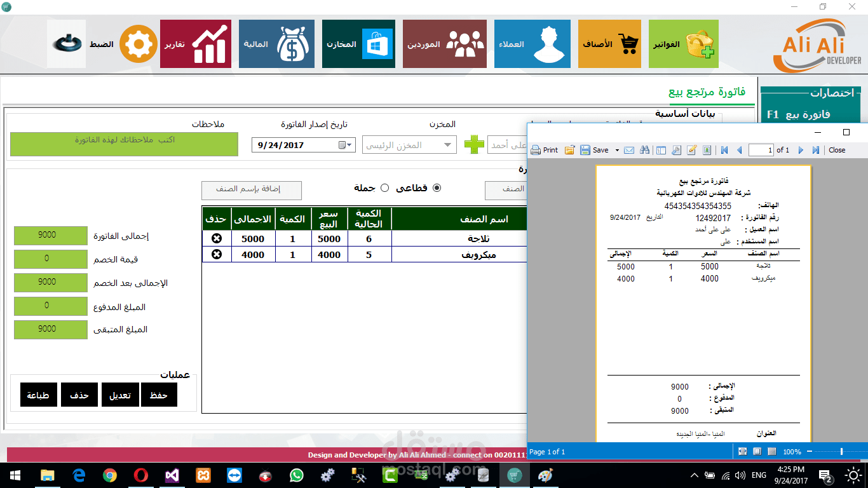Click the green plus add customer icon
This screenshot has width=868, height=488.
[x=474, y=144]
